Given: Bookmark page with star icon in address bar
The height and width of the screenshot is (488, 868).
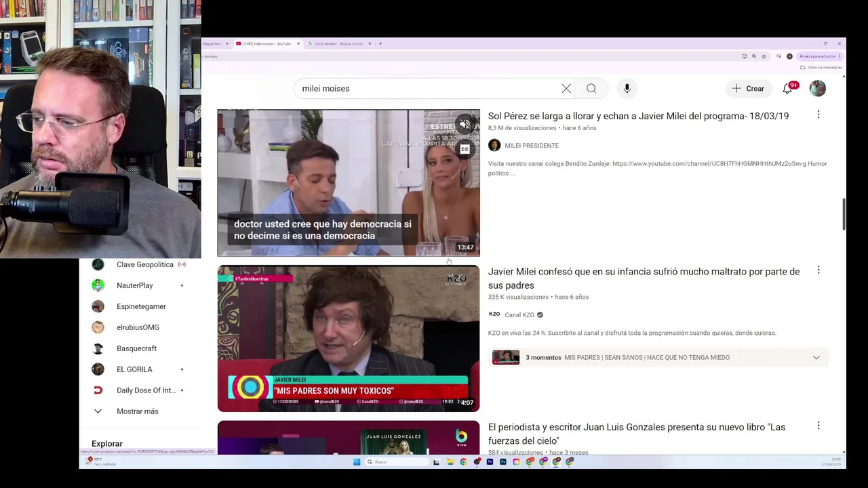Looking at the screenshot, I should 764,56.
